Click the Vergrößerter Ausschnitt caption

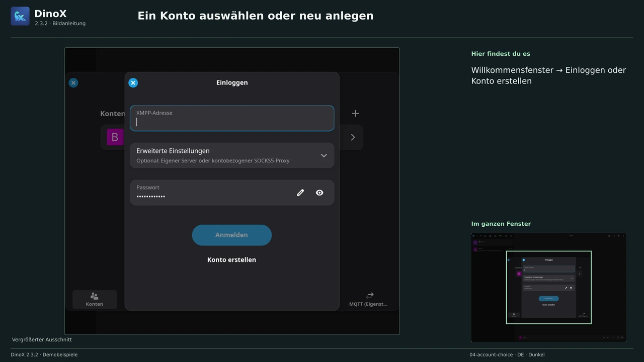tap(42, 340)
